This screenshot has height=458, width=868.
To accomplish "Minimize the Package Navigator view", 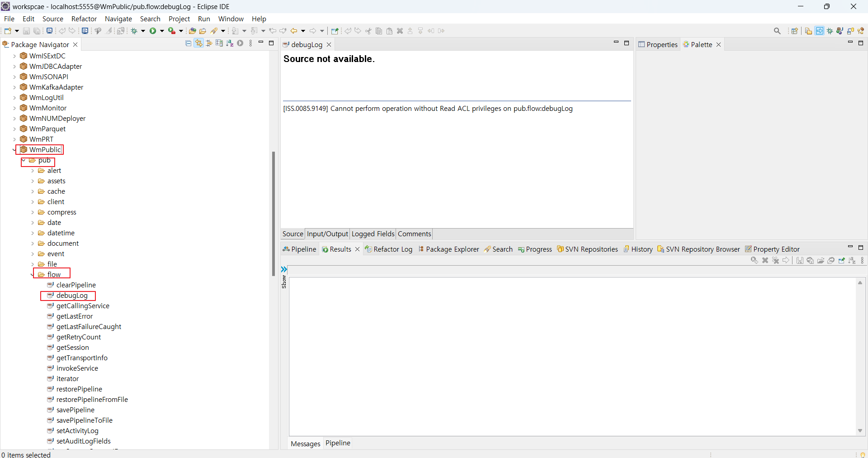I will tap(261, 42).
